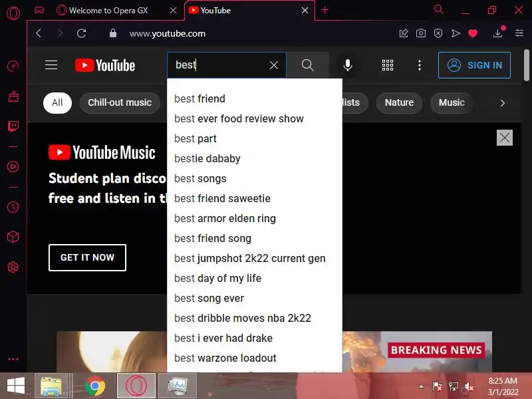
Task: Open the tab search magnifier
Action: (x=439, y=9)
